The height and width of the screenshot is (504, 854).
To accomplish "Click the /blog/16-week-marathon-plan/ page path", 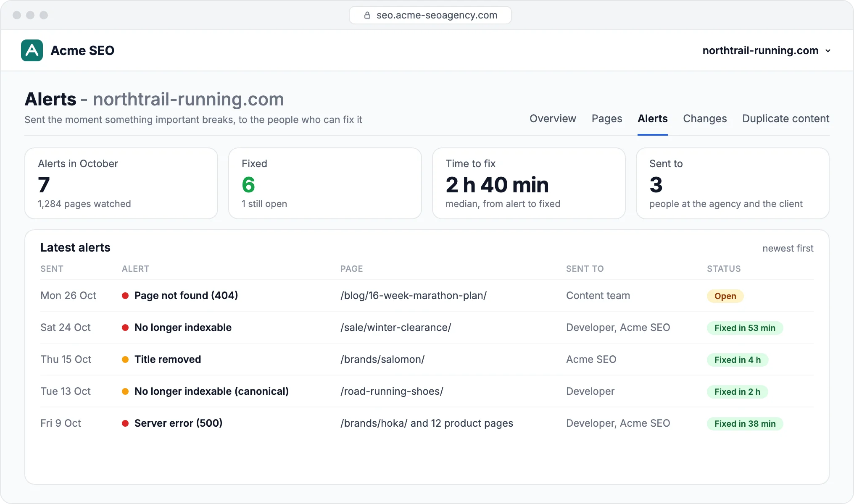I will [x=414, y=296].
